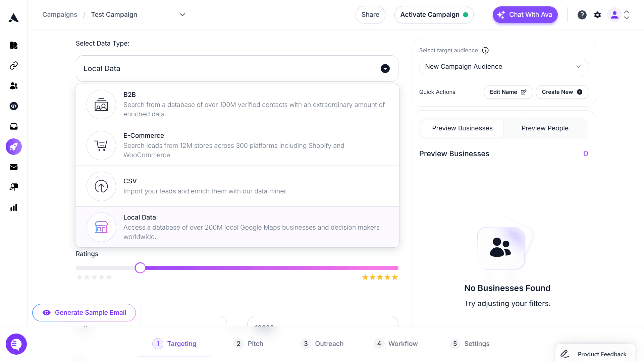Click the Generate Sample Email button
This screenshot has height=362, width=644.
pyautogui.click(x=84, y=313)
